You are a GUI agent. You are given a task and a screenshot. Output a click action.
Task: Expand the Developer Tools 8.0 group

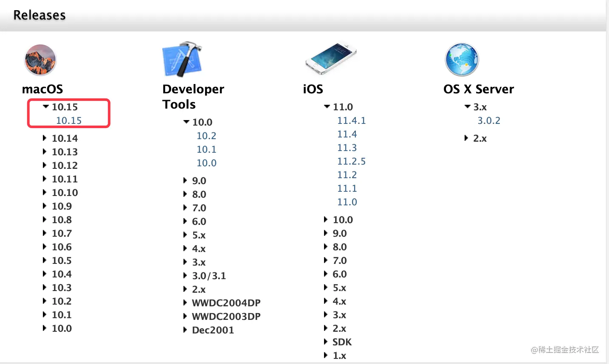click(x=185, y=194)
